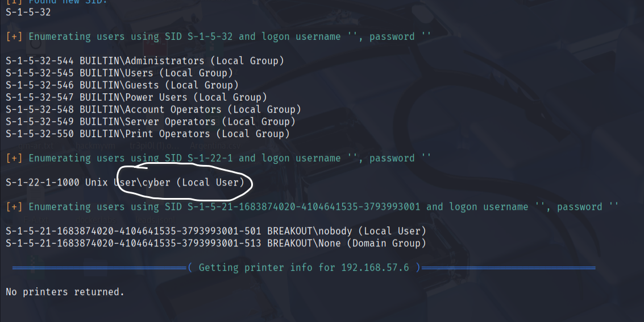The width and height of the screenshot is (644, 322).
Task: Click the BREAKOUT\nobody local user line
Action: click(215, 231)
